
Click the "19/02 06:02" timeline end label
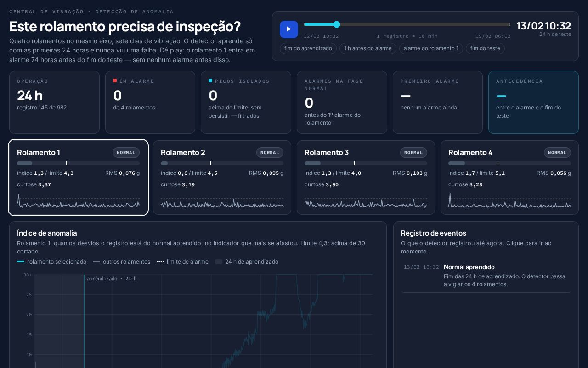pos(493,36)
